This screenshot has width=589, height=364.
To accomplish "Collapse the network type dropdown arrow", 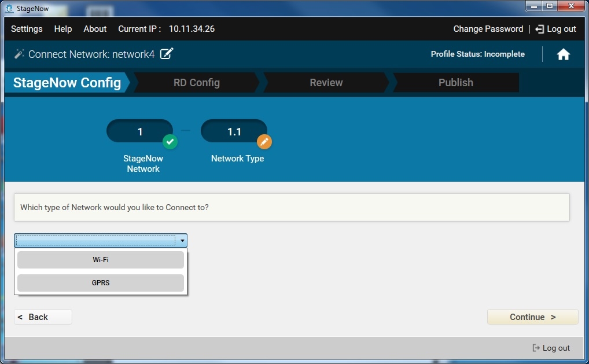I will (182, 241).
